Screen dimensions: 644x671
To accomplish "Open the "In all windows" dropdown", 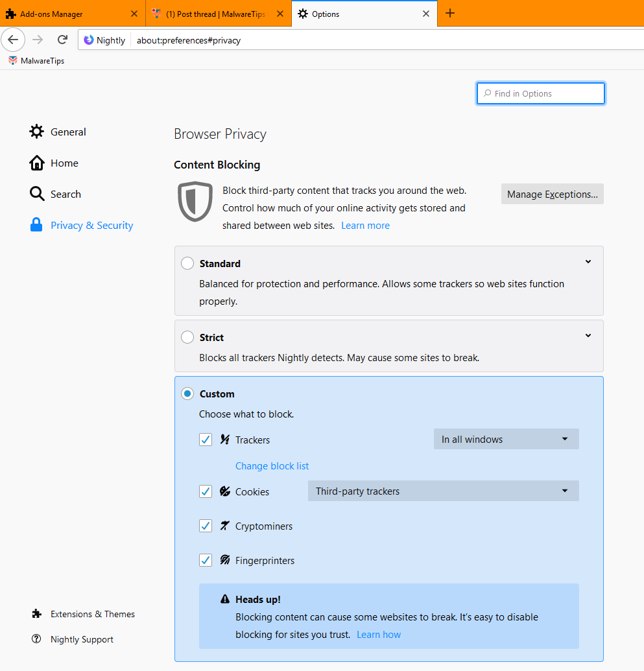I will 506,439.
